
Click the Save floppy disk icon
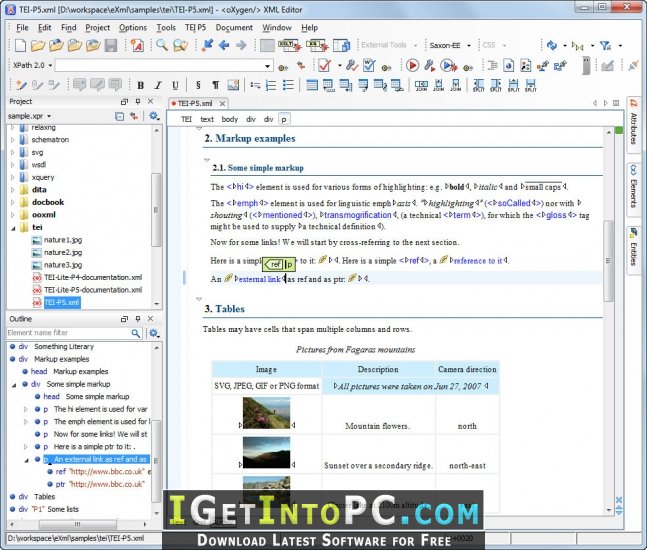click(111, 45)
